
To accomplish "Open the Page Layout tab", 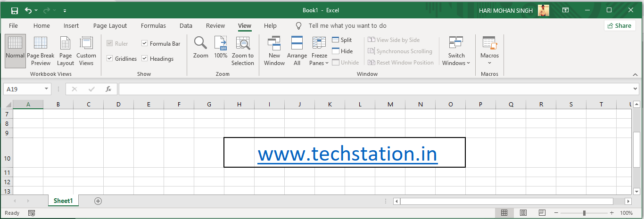I will [x=110, y=26].
